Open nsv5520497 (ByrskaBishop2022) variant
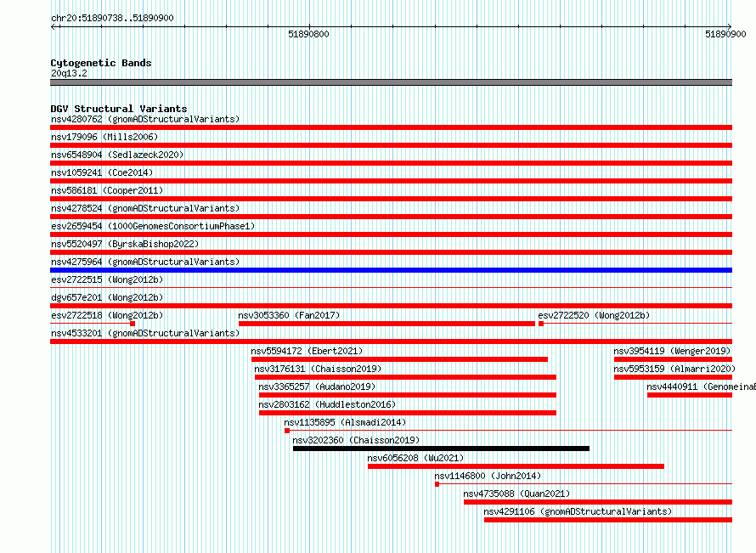The height and width of the screenshot is (553, 756). tap(125, 244)
